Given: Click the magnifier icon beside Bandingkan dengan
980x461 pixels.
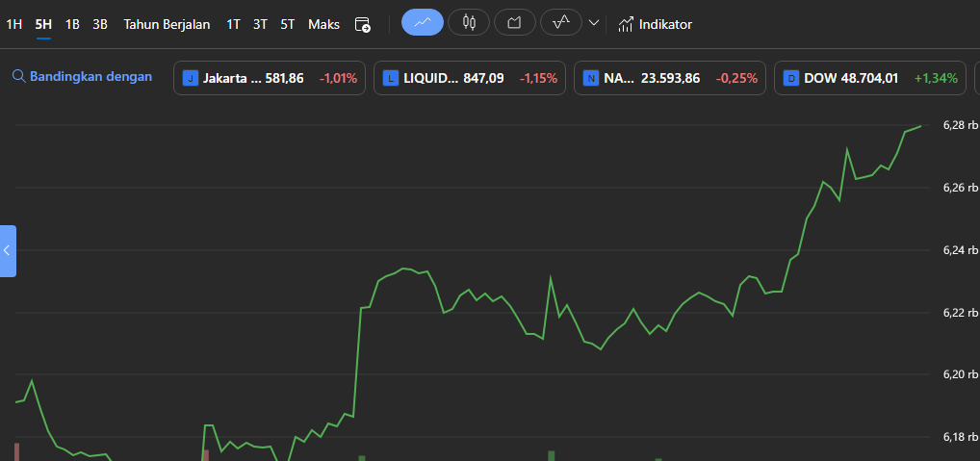Looking at the screenshot, I should coord(18,77).
